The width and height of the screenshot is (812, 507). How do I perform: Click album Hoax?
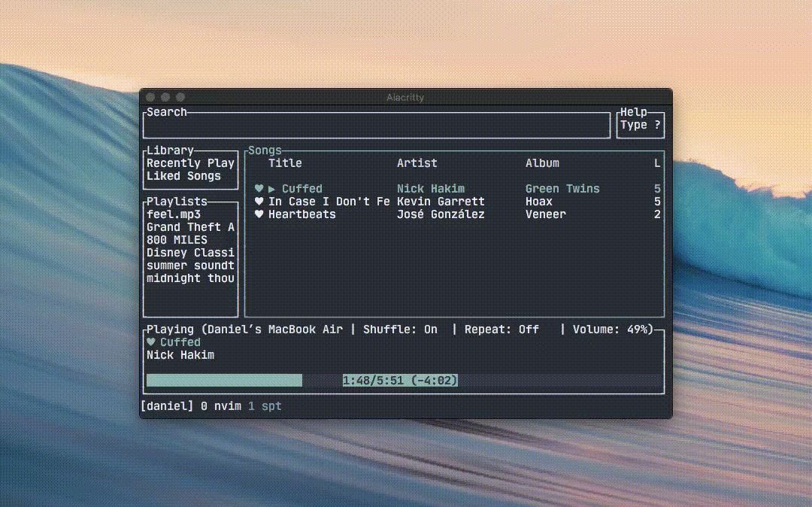coord(538,202)
